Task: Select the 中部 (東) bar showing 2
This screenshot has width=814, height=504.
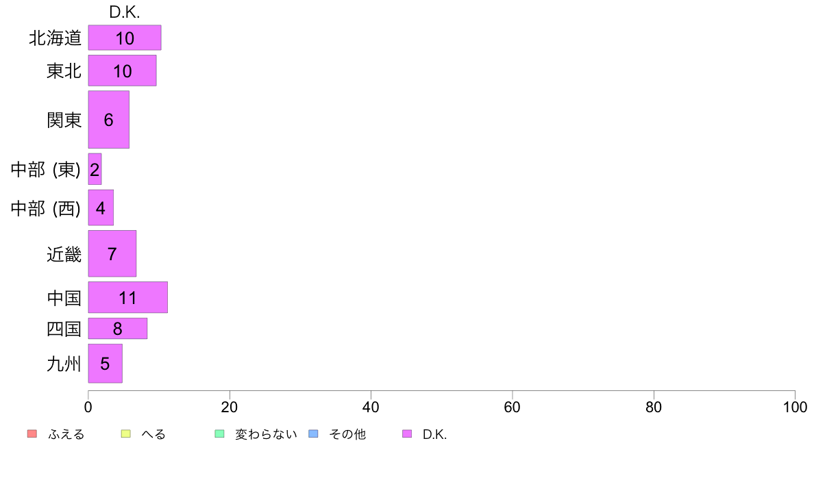Action: click(95, 169)
